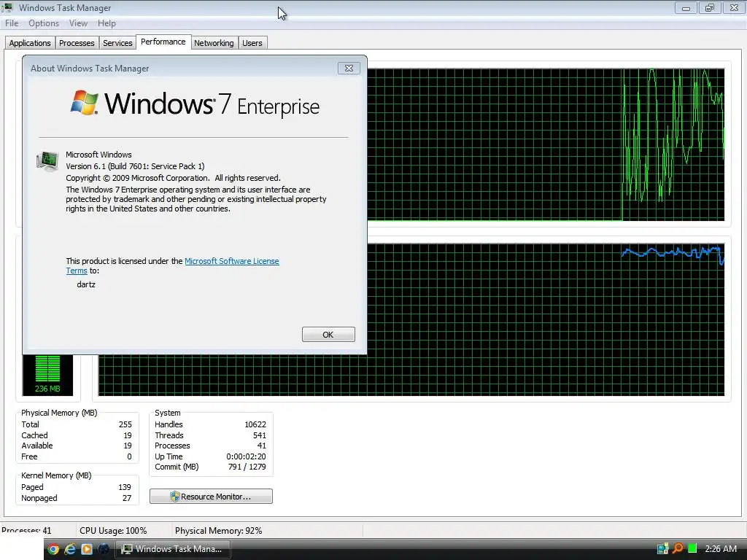Click the dark globe taskbar icon
Viewport: 747px width, 560px height.
click(x=104, y=549)
